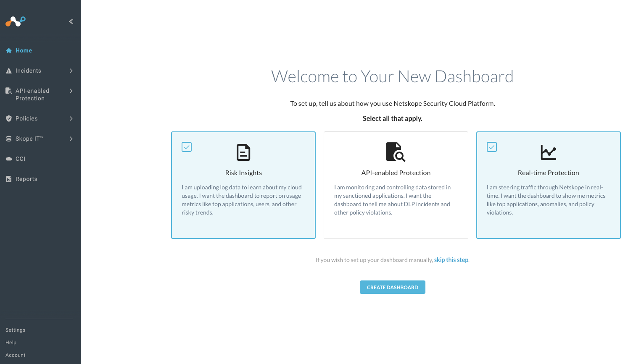This screenshot has height=364, width=644.
Task: Click the CCI cloud icon
Action: point(9,159)
